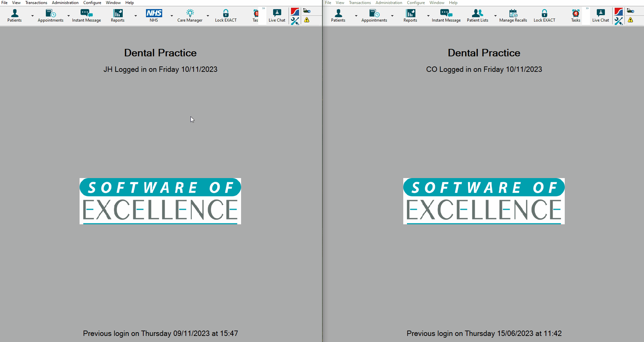Expand Reports dropdown arrow in CO window
The image size is (644, 342).
point(428,16)
